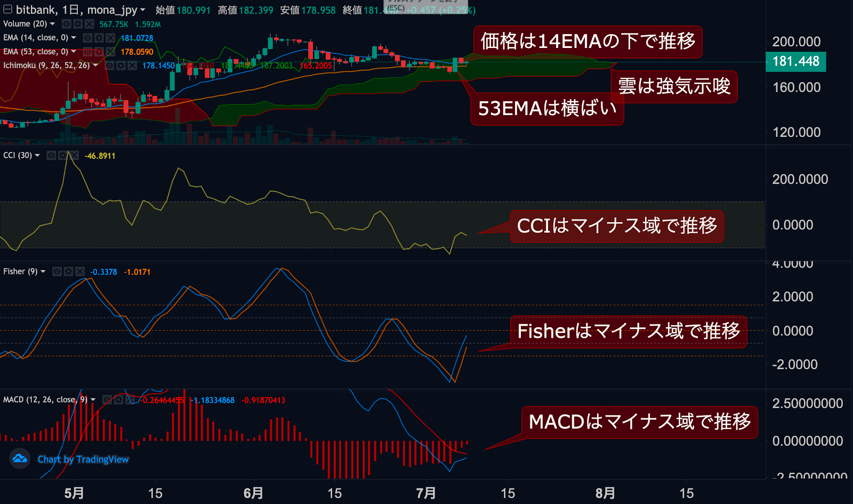Open MACD indicator settings gear
853x504 pixels.
pyautogui.click(x=118, y=400)
